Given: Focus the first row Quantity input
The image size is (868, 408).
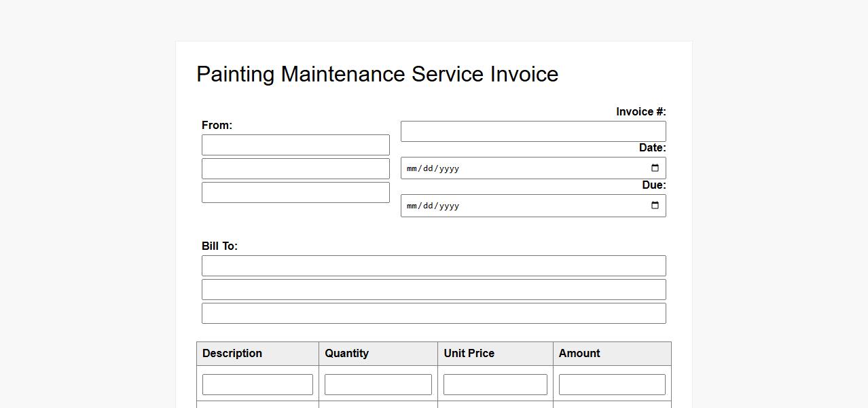Looking at the screenshot, I should (378, 384).
